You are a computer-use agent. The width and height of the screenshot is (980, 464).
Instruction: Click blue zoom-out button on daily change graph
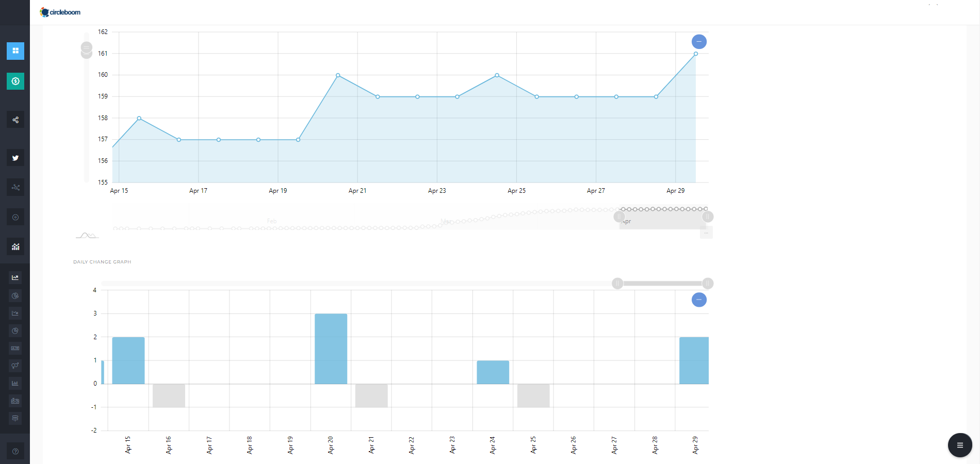coord(699,300)
